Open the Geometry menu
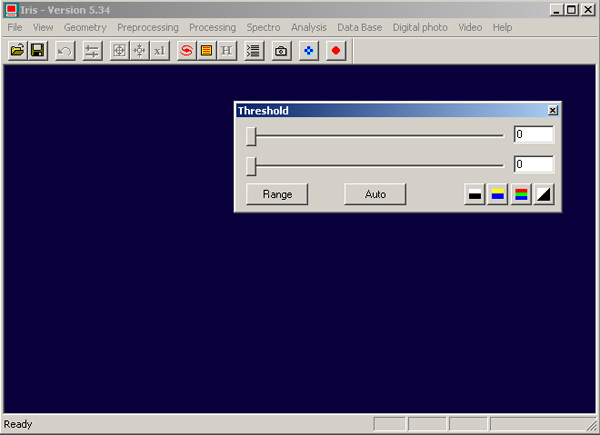This screenshot has width=600, height=435. click(85, 28)
